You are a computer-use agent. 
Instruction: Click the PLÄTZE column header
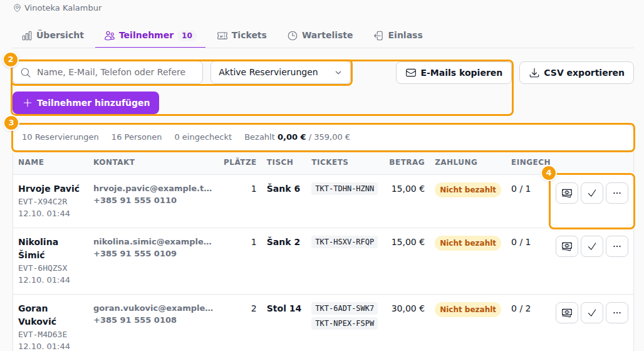pyautogui.click(x=240, y=162)
